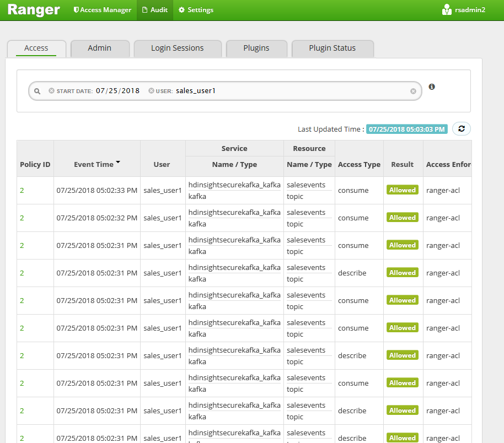Open Policy ID 2 from the first row
The height and width of the screenshot is (443, 504).
tap(21, 190)
